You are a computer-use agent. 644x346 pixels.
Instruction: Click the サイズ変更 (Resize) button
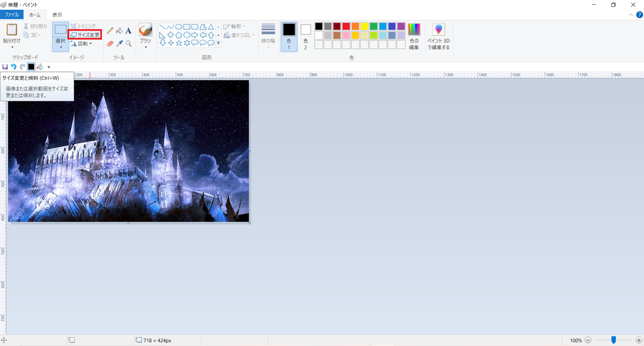(85, 35)
